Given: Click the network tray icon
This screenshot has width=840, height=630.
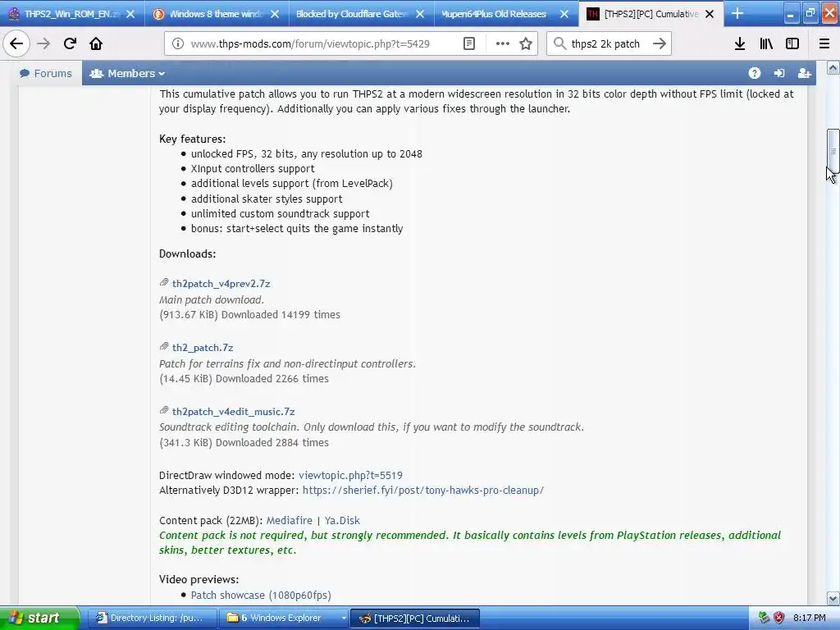Looking at the screenshot, I should click(x=764, y=618).
